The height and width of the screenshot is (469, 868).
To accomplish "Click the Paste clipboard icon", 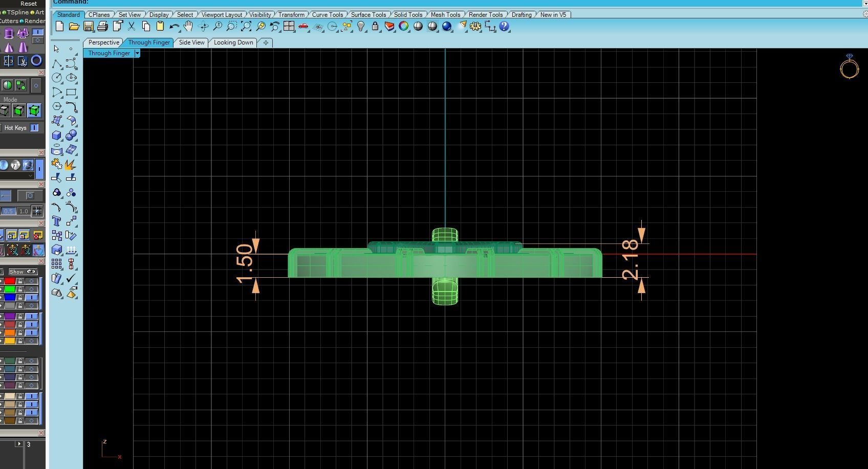I will tap(160, 27).
